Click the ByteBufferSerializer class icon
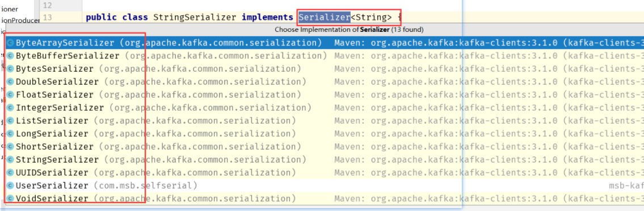 (10, 56)
